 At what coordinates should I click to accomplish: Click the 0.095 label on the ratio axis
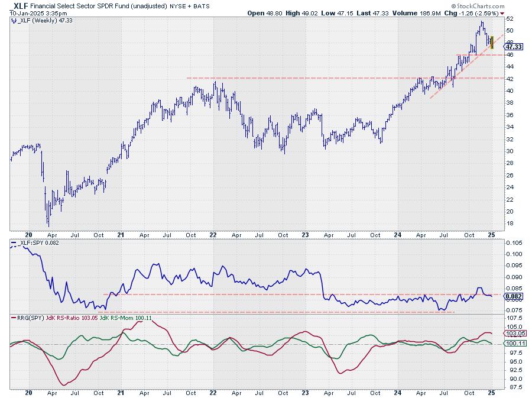[514, 266]
